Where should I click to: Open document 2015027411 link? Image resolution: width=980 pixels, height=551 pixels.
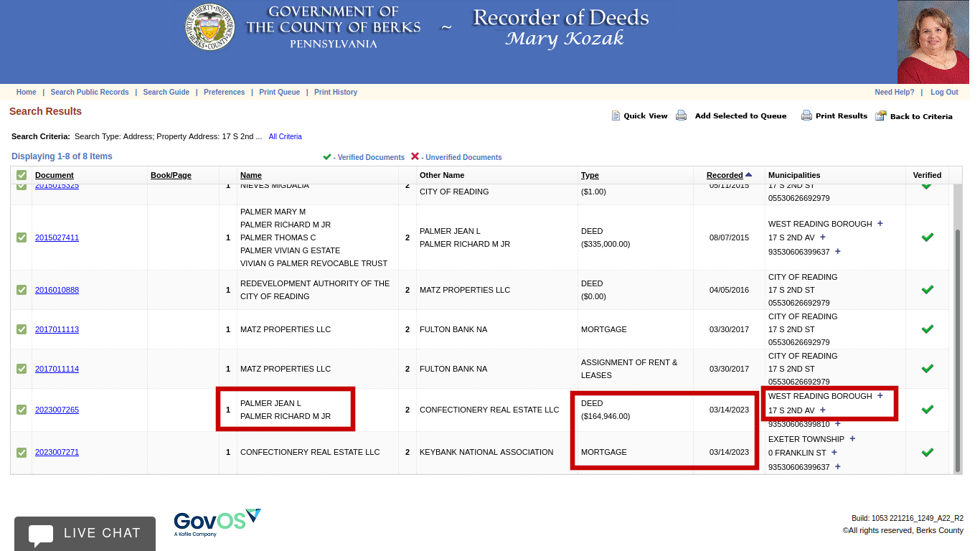(57, 237)
